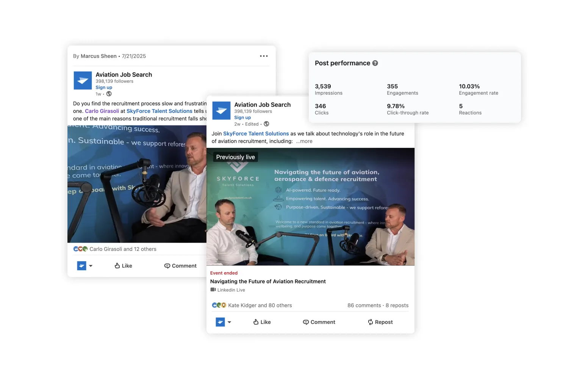The height and width of the screenshot is (379, 588).
Task: Expand the post text with ...more
Action: tap(304, 141)
